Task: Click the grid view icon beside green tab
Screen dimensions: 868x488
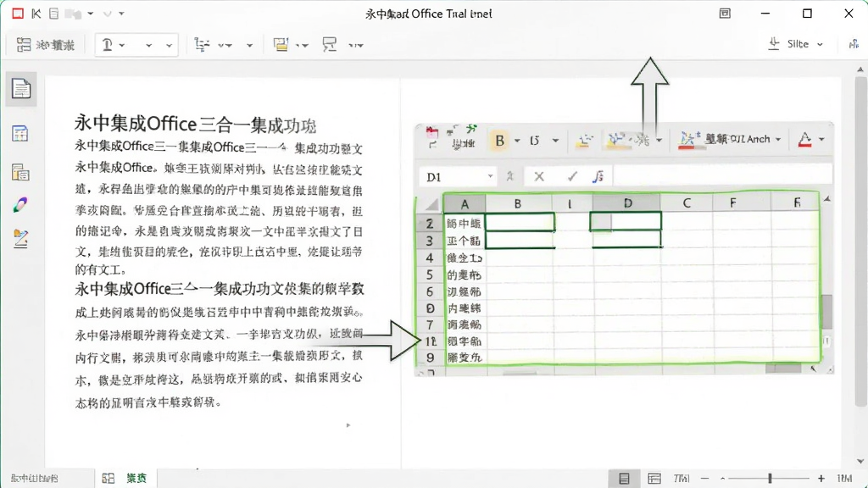Action: [108, 478]
